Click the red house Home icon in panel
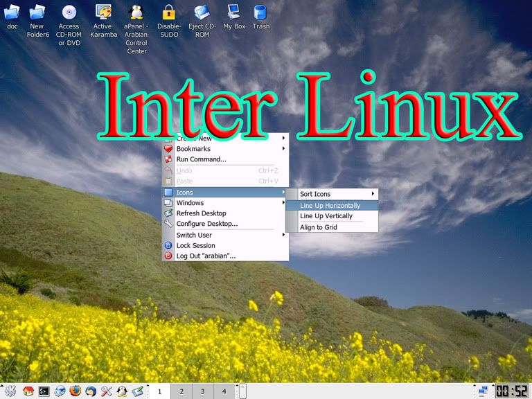The height and width of the screenshot is (399, 532). [x=28, y=391]
